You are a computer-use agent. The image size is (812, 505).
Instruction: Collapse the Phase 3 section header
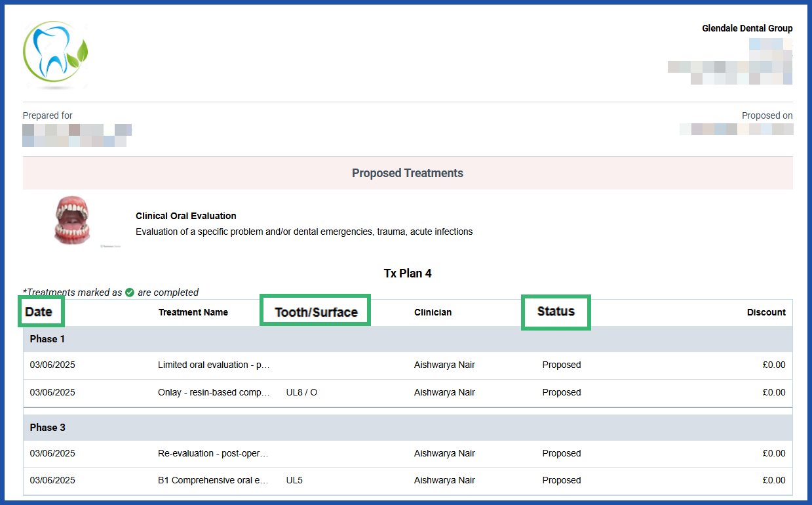(x=47, y=427)
